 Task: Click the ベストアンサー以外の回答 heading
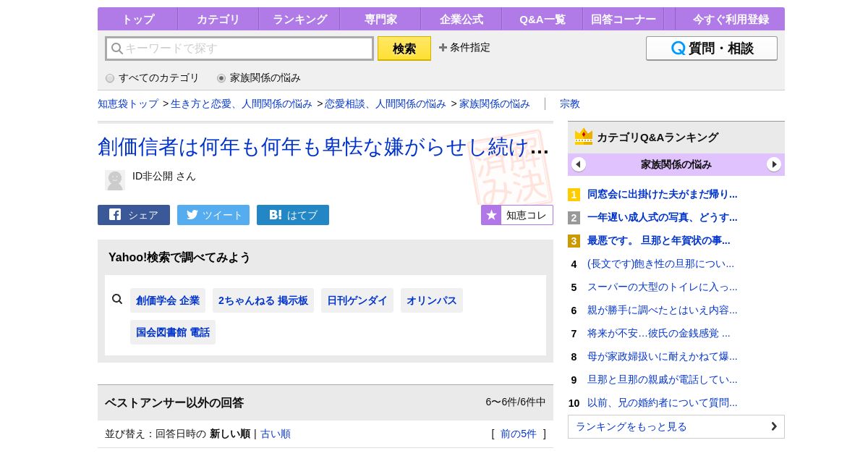pos(174,402)
